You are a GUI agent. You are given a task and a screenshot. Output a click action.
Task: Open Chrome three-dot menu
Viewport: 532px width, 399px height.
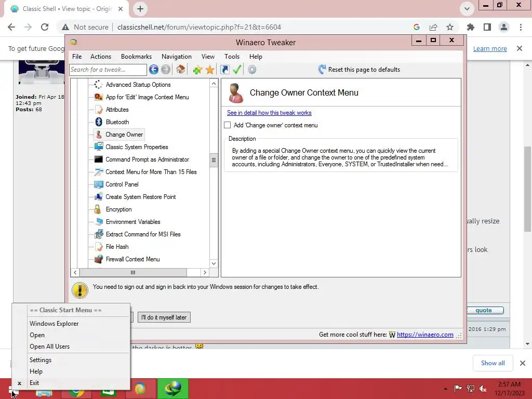tap(521, 27)
